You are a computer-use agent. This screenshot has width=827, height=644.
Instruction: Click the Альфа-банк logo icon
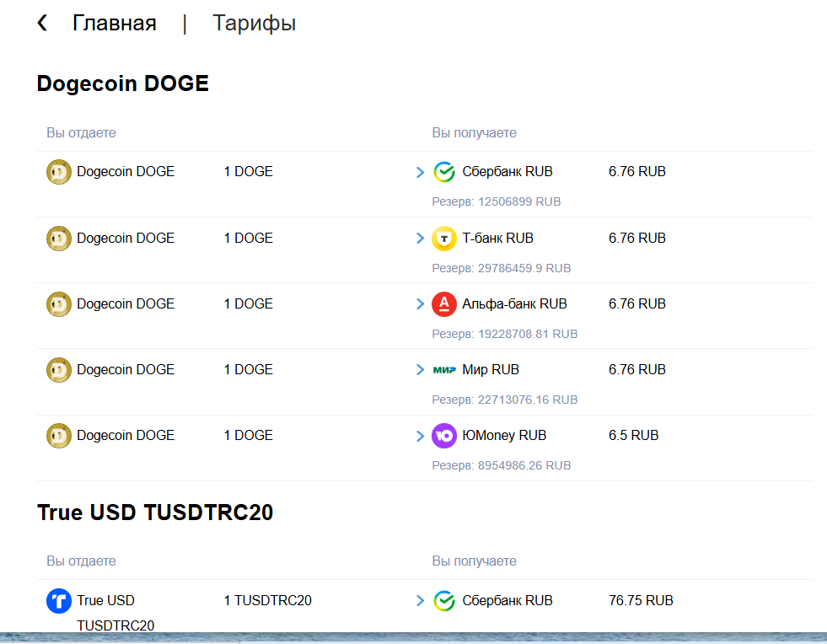click(444, 304)
